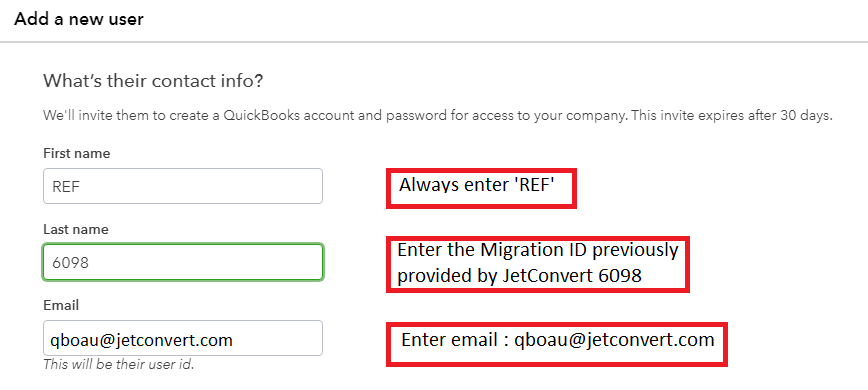
Task: Click the Migration ID annotation box
Action: point(538,264)
